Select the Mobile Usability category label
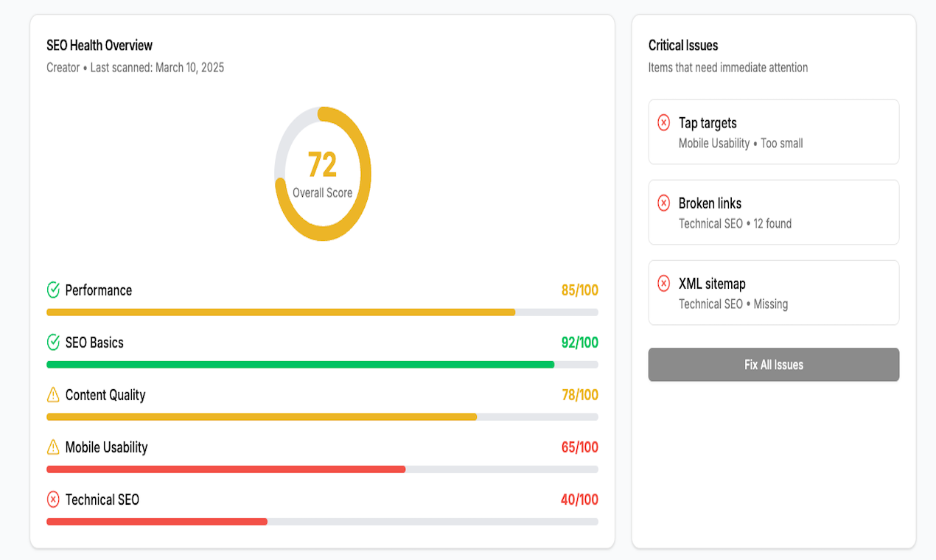 (x=106, y=447)
